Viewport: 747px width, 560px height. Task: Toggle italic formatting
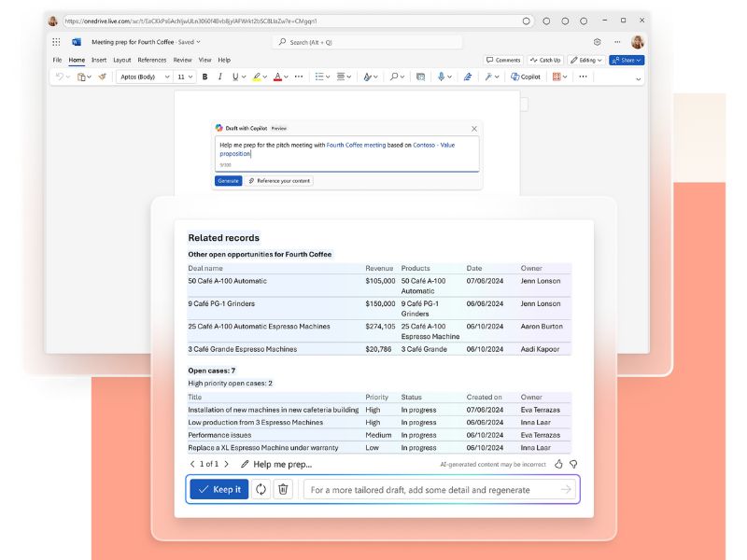point(219,77)
